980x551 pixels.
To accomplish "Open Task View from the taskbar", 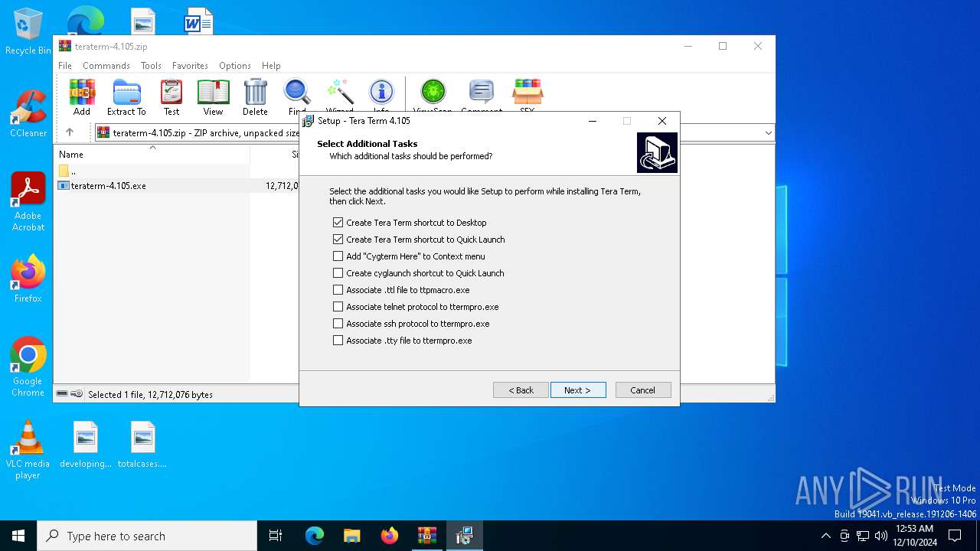I will 276,536.
